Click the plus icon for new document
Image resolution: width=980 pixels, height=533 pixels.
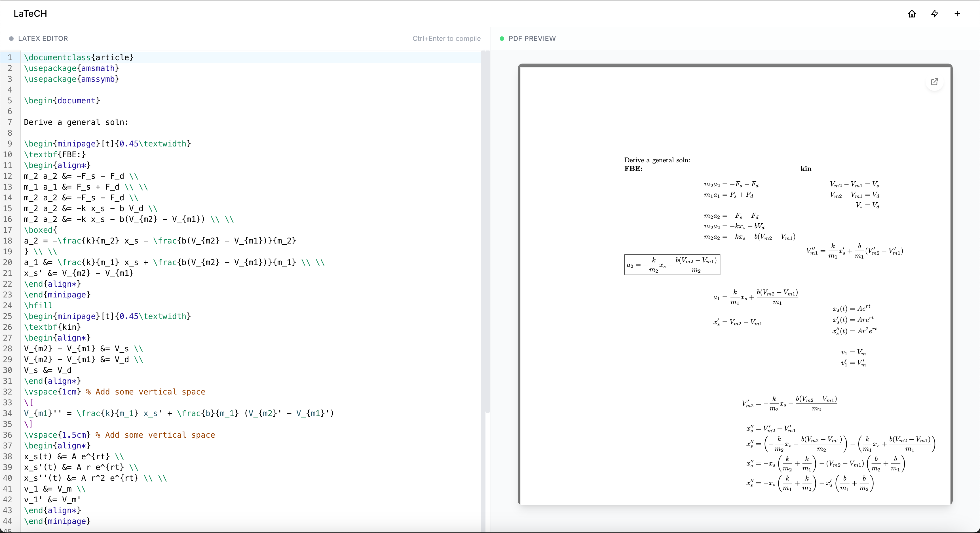pyautogui.click(x=957, y=14)
